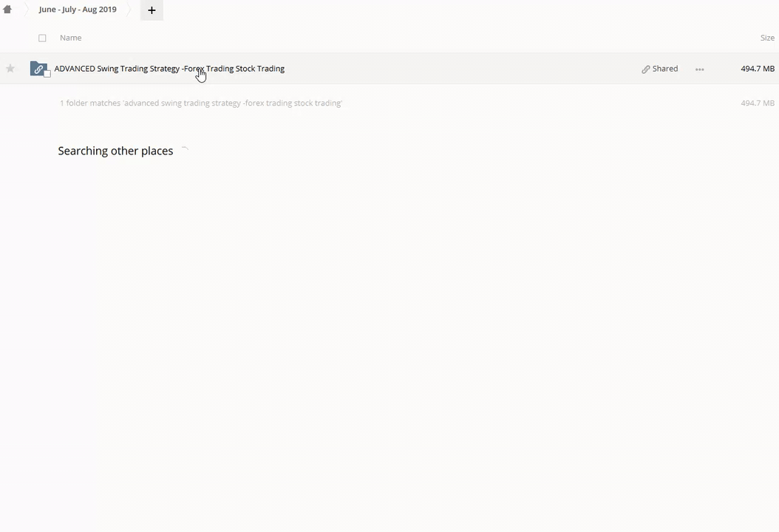The width and height of the screenshot is (779, 532).
Task: Click the '1 folder matches' summary text
Action: pyautogui.click(x=200, y=103)
